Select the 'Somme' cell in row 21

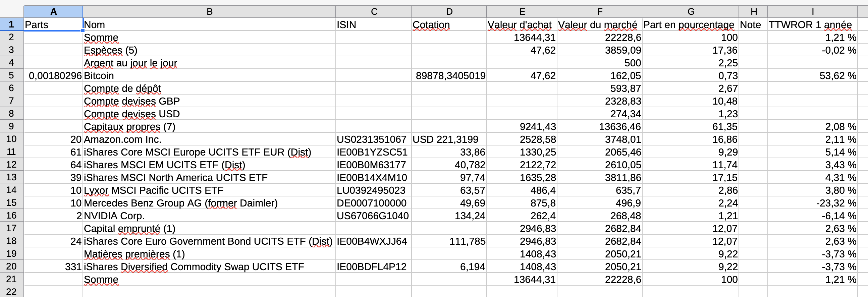click(209, 279)
